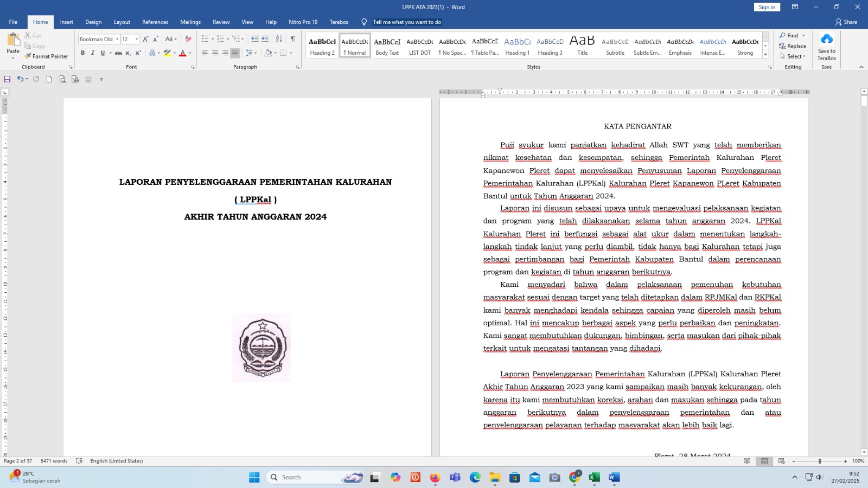Open the Paragraph dialog launcher

[x=297, y=67]
